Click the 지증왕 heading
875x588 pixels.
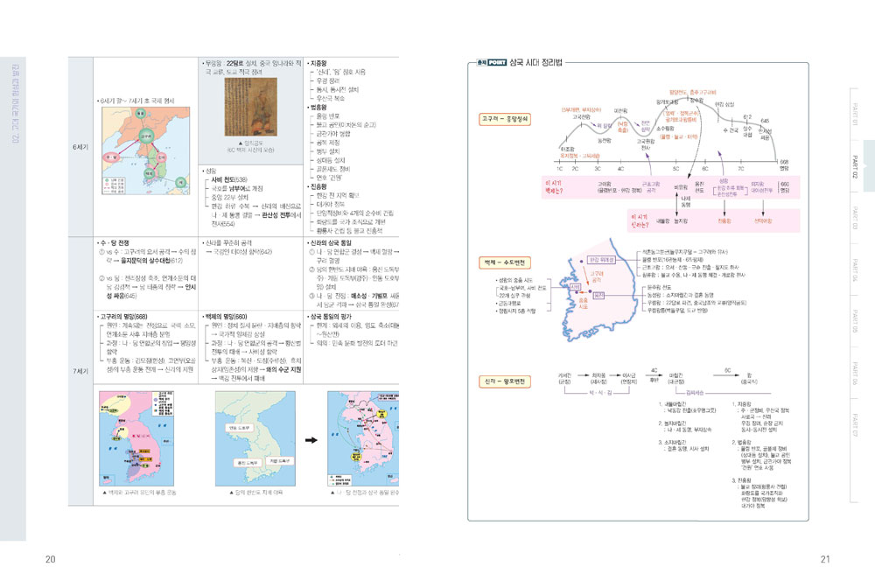click(317, 64)
